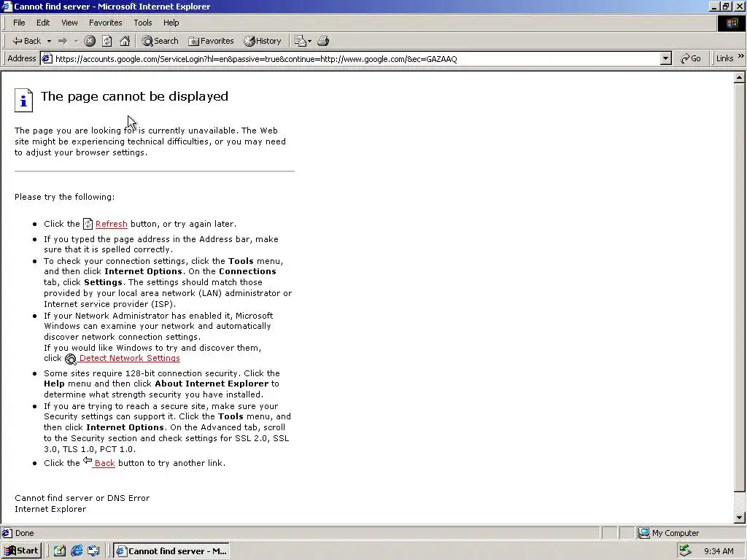The width and height of the screenshot is (747, 560).
Task: Click the Windows logo throbber icon
Action: pyautogui.click(x=731, y=23)
